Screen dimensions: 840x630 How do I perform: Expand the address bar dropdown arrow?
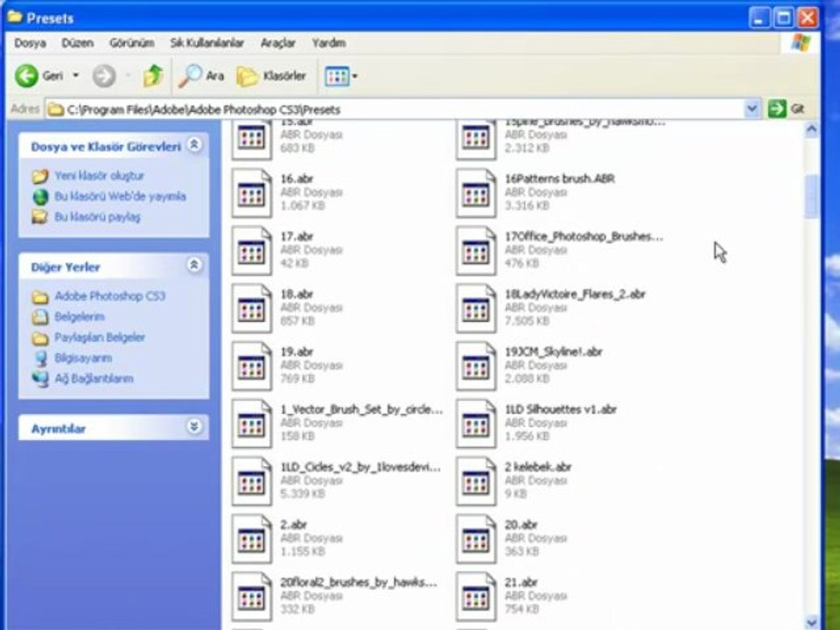[752, 108]
